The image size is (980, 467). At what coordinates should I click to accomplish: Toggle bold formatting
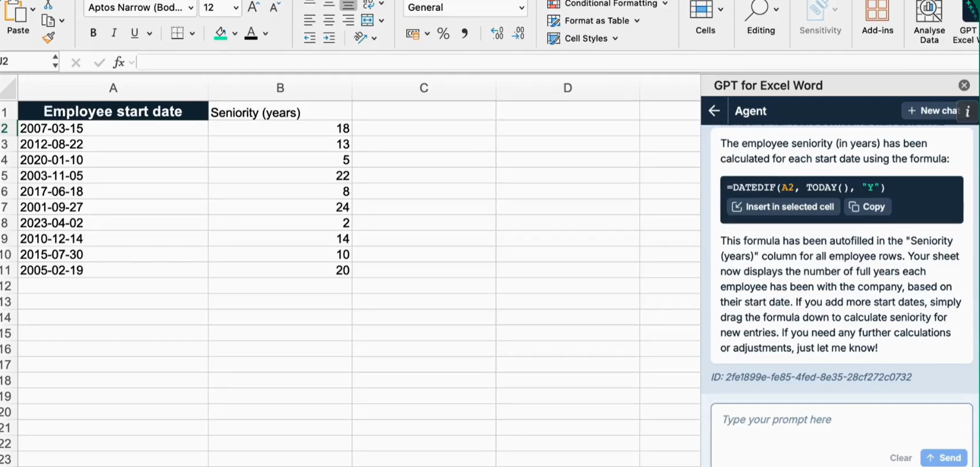click(x=93, y=33)
